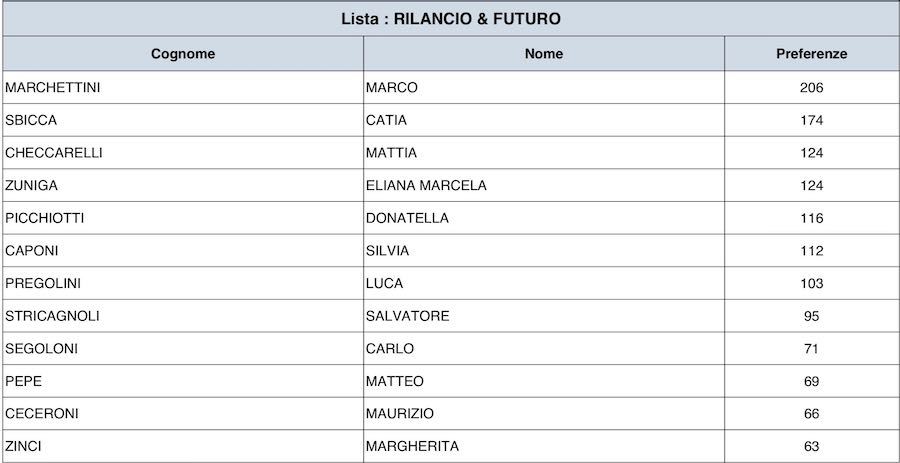900x463 pixels.
Task: Click the Preferenze column header
Action: [811, 54]
